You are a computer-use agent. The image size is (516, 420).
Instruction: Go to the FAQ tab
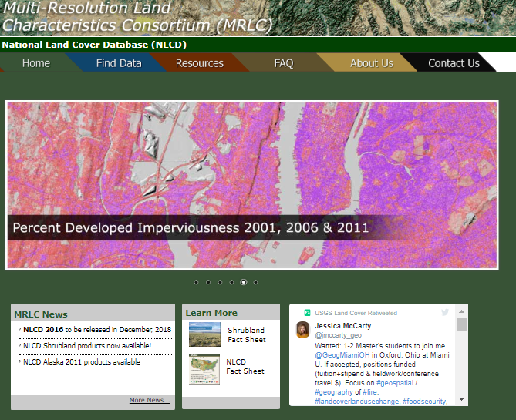(x=284, y=63)
